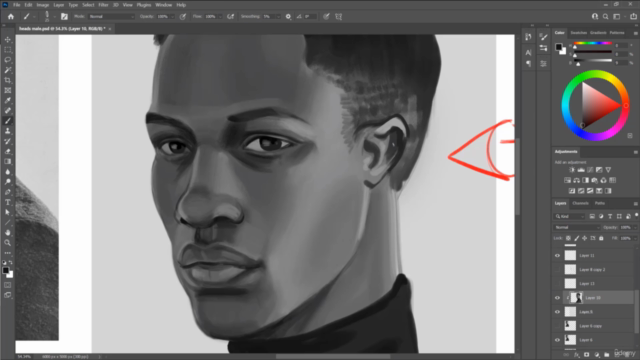Image resolution: width=640 pixels, height=360 pixels.
Task: Open the Image menu
Action: pyautogui.click(x=42, y=5)
